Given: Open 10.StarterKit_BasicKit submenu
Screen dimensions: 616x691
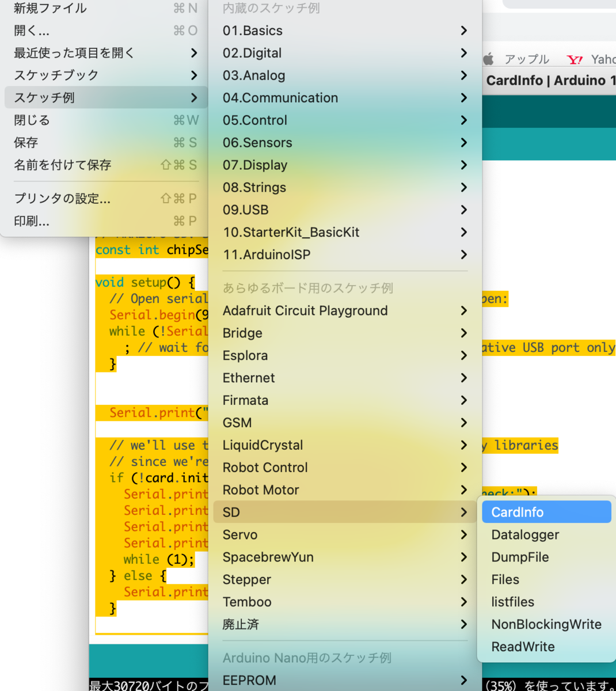Looking at the screenshot, I should (x=345, y=233).
